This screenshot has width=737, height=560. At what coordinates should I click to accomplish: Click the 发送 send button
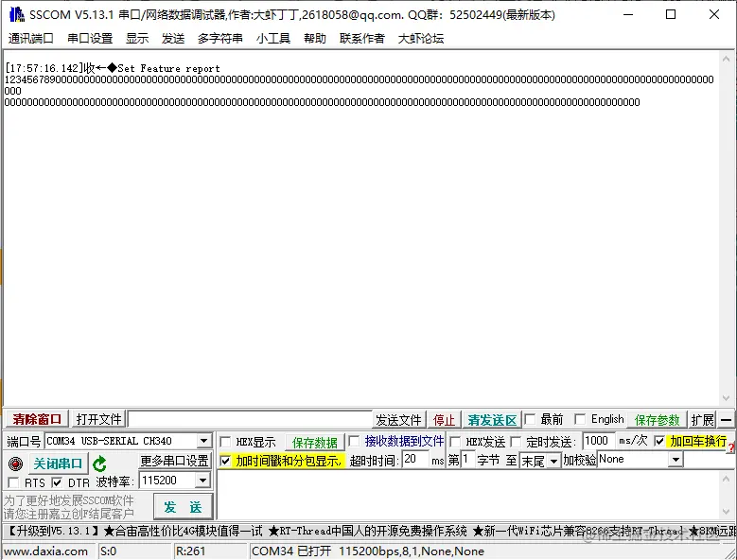(x=183, y=507)
